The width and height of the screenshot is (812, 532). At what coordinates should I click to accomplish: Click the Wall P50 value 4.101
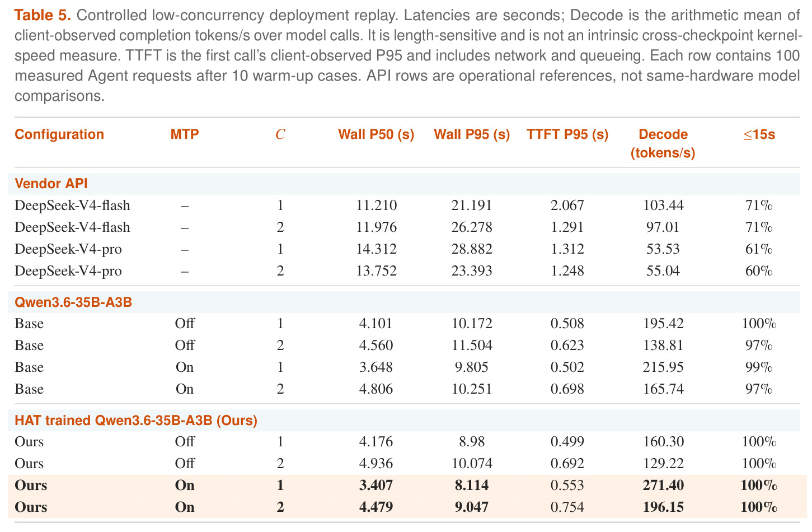(x=376, y=324)
